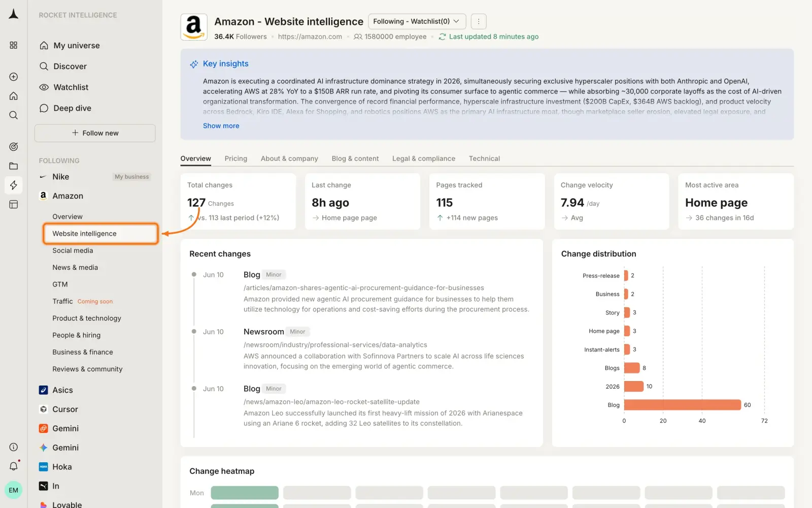This screenshot has width=812, height=508.
Task: Open the table layout icon in left rail
Action: [x=14, y=204]
